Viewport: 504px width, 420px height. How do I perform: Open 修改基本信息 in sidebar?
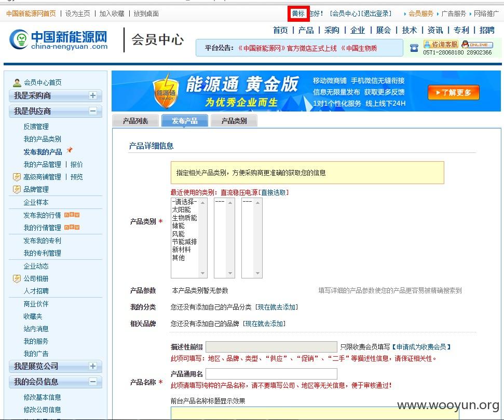click(x=42, y=397)
